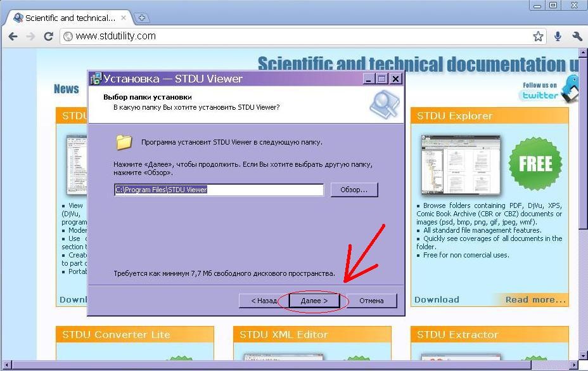Activate the microphone icon in the toolbar
The width and height of the screenshot is (588, 371).
pos(558,36)
